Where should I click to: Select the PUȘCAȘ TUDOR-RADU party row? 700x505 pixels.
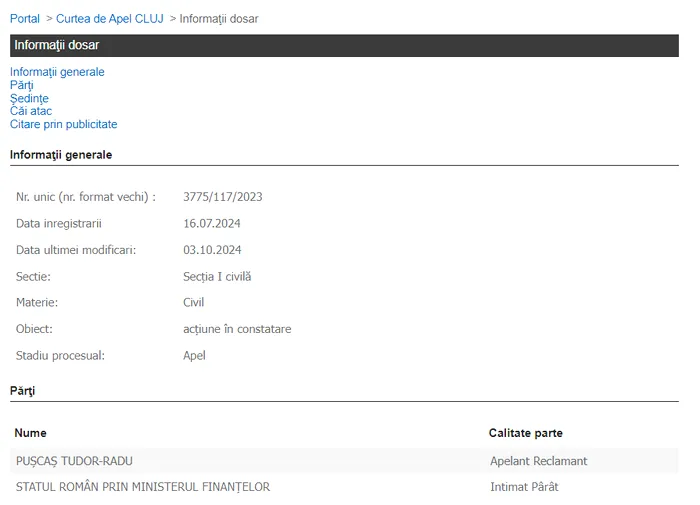click(74, 461)
